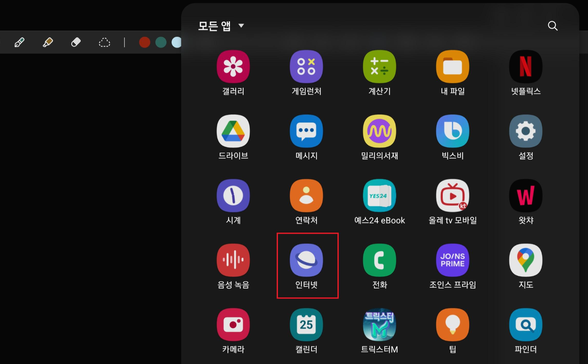Launch the 밀리의서재 app
This screenshot has height=364, width=588.
tap(380, 131)
